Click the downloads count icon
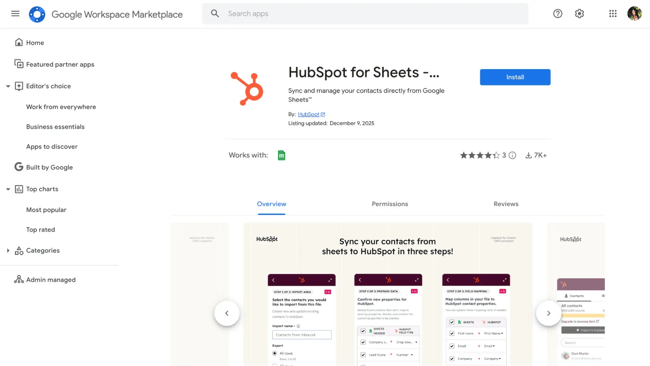 click(529, 155)
